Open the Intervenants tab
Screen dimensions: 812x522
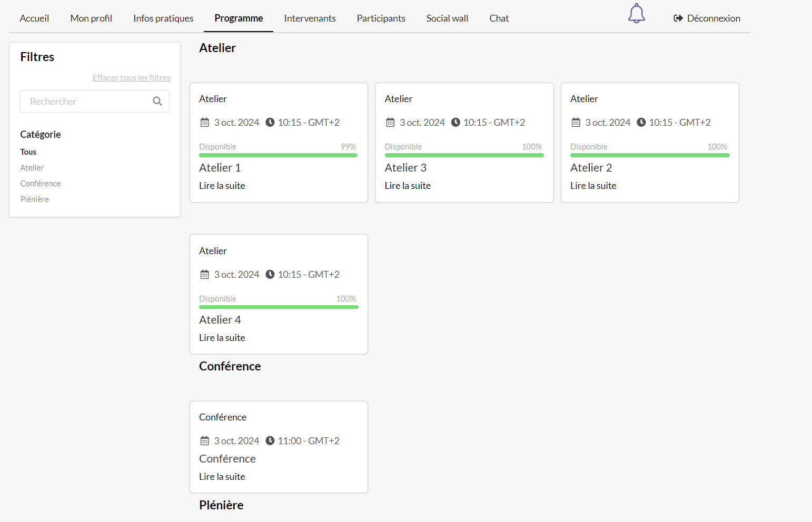(x=310, y=18)
